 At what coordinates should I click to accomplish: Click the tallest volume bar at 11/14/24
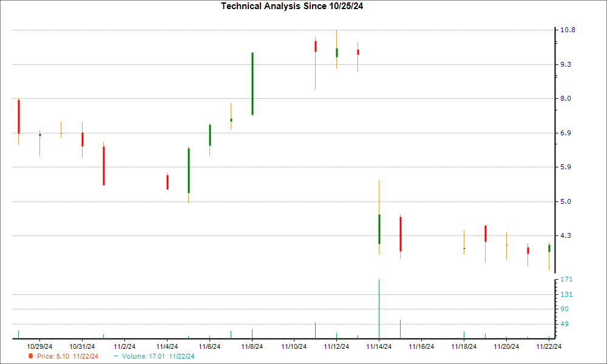[379, 308]
